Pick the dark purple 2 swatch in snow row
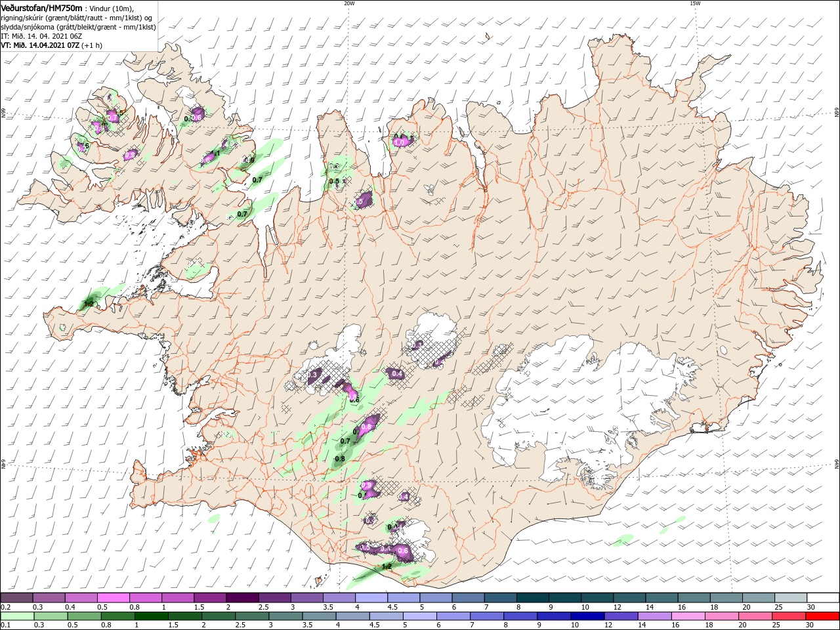 [x=241, y=598]
